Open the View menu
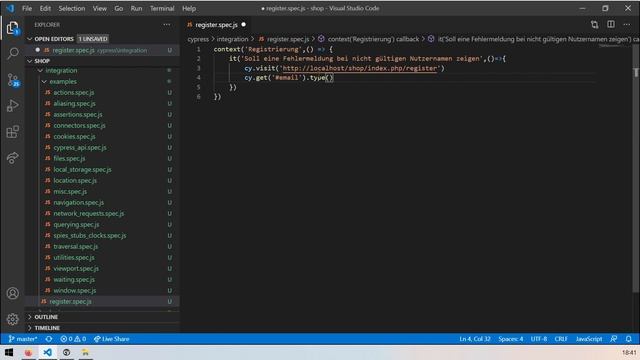Viewport: 640px width, 360px height. pos(100,8)
